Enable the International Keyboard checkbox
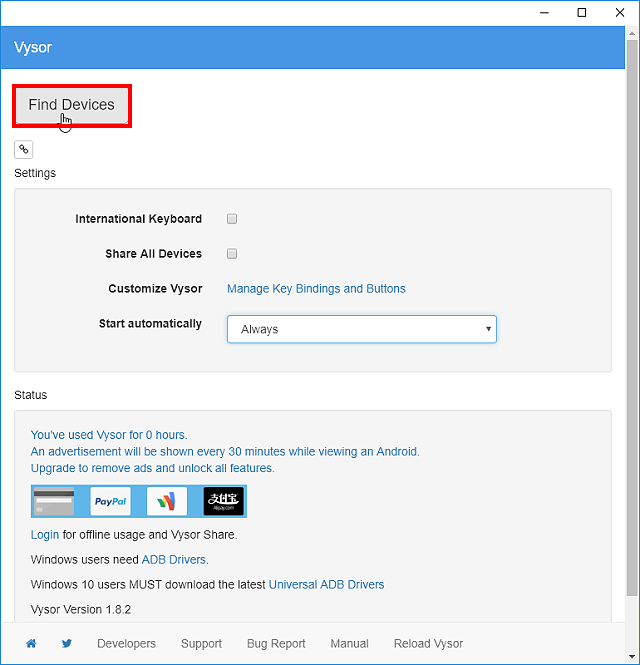This screenshot has width=640, height=665. click(232, 219)
